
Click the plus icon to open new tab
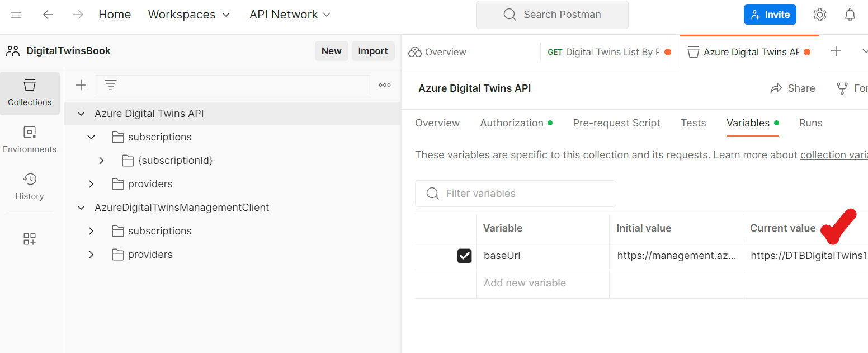(836, 51)
